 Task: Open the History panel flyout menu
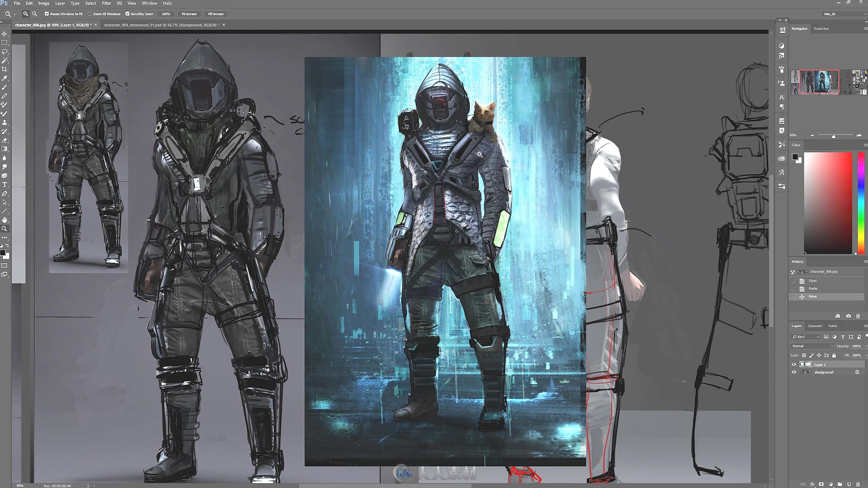[866, 261]
